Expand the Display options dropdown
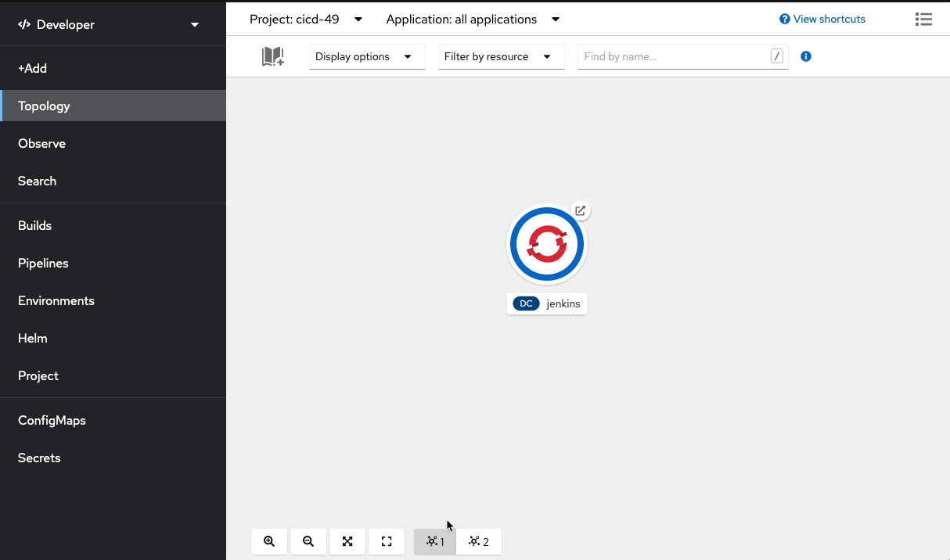 click(x=367, y=56)
